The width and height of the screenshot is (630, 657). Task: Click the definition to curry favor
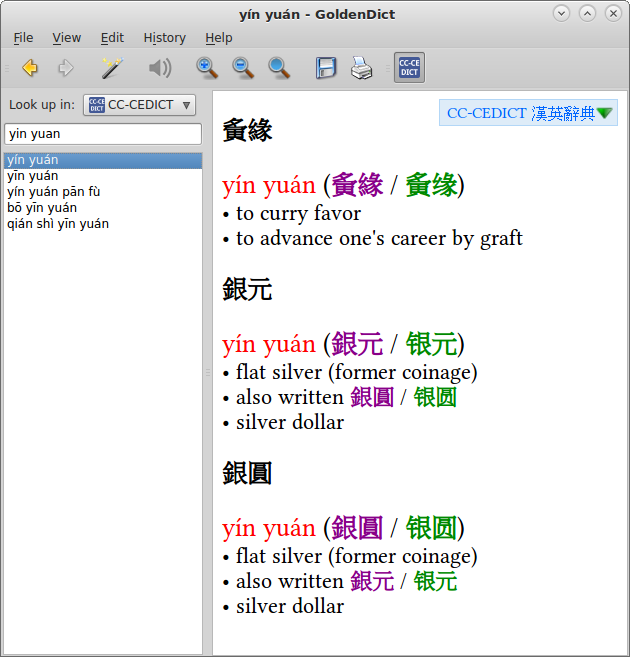[298, 213]
